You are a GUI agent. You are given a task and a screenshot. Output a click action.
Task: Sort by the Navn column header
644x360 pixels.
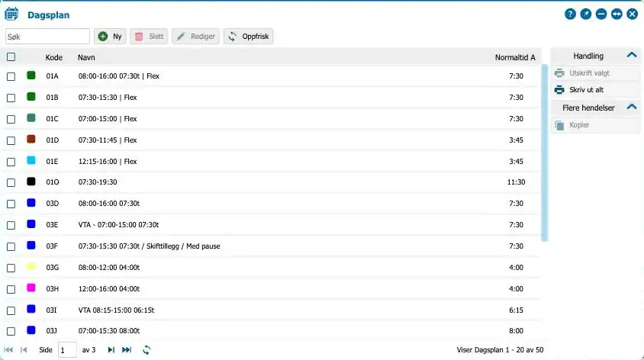pyautogui.click(x=86, y=57)
